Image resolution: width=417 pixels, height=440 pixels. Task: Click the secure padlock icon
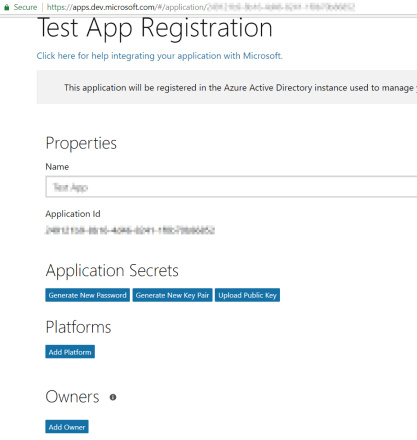click(6, 7)
